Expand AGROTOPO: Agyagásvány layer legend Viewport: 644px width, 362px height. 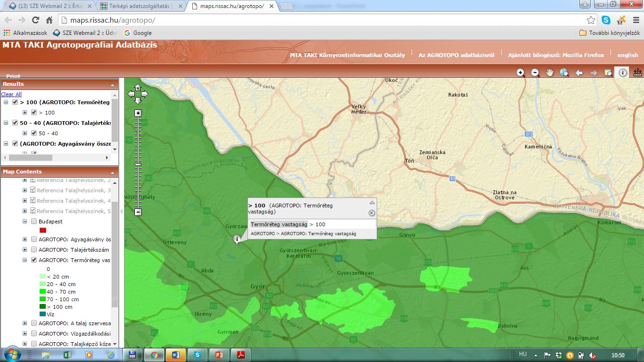(25, 239)
